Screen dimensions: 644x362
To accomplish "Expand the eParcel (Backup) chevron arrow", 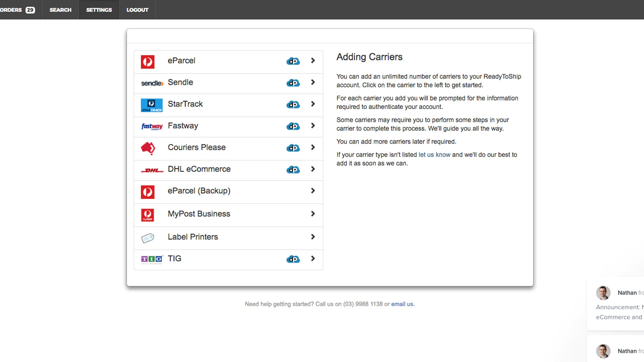I will coord(313,191).
